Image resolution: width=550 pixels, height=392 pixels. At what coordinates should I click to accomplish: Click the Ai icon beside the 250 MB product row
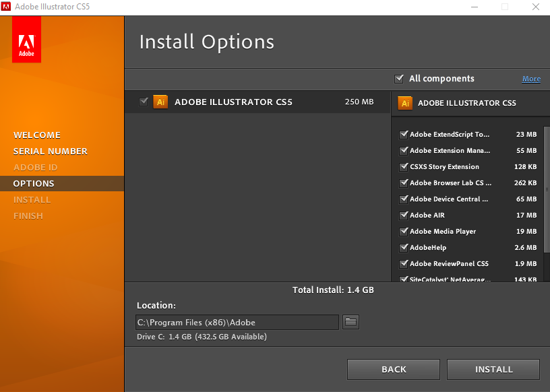tap(160, 102)
